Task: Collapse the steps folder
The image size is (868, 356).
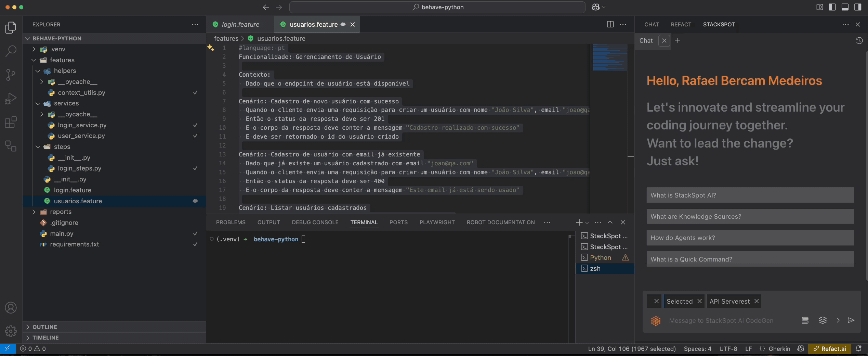Action: point(38,147)
